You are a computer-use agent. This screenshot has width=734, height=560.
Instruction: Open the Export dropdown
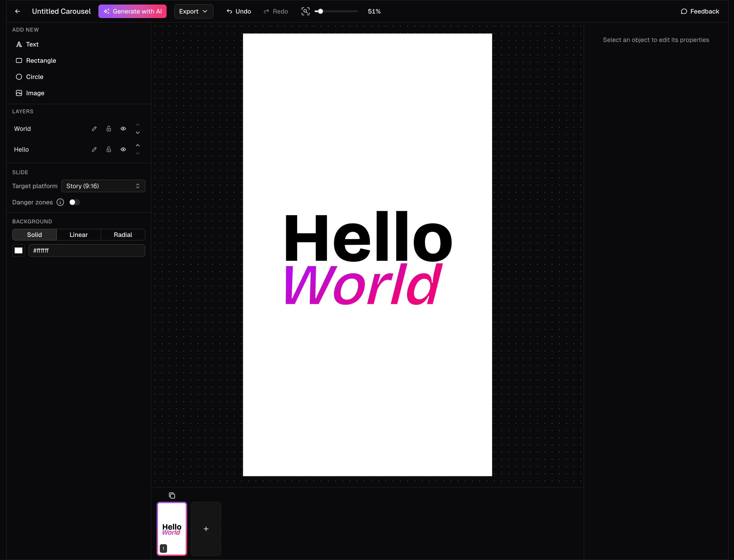pos(193,11)
